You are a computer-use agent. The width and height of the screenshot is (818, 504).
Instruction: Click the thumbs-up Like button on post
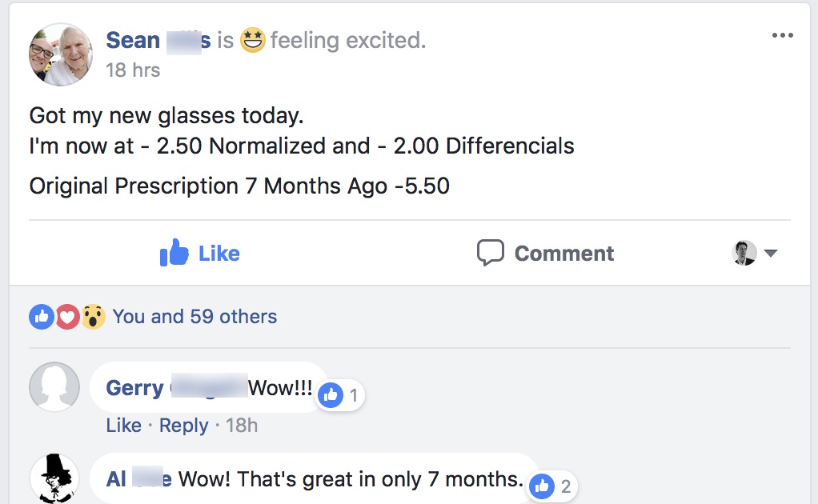[200, 254]
